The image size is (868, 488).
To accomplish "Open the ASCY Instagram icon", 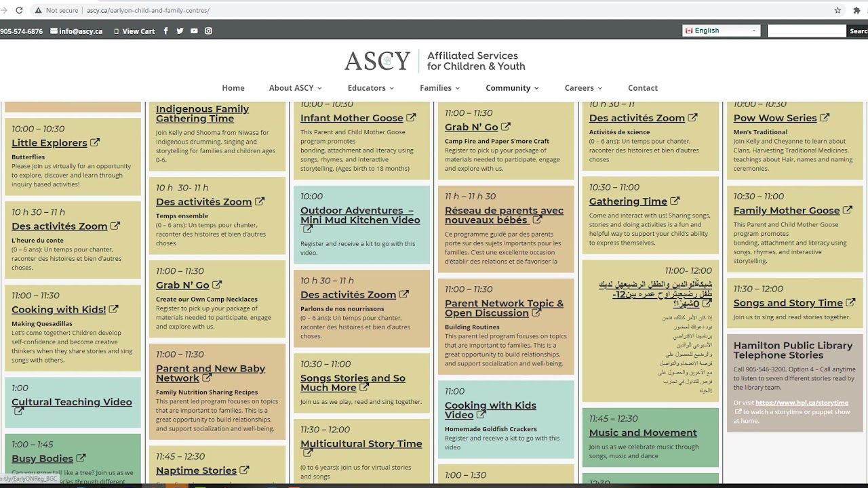I will [208, 30].
